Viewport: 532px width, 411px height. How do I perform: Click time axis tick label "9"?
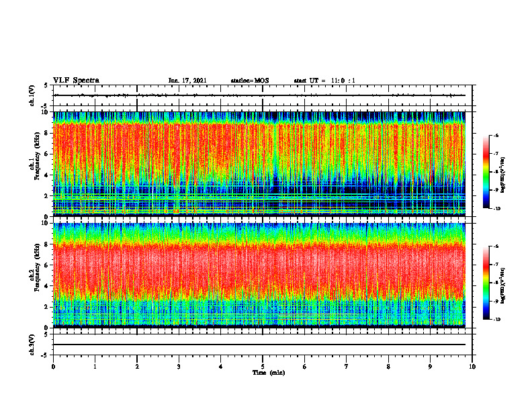pos(430,367)
